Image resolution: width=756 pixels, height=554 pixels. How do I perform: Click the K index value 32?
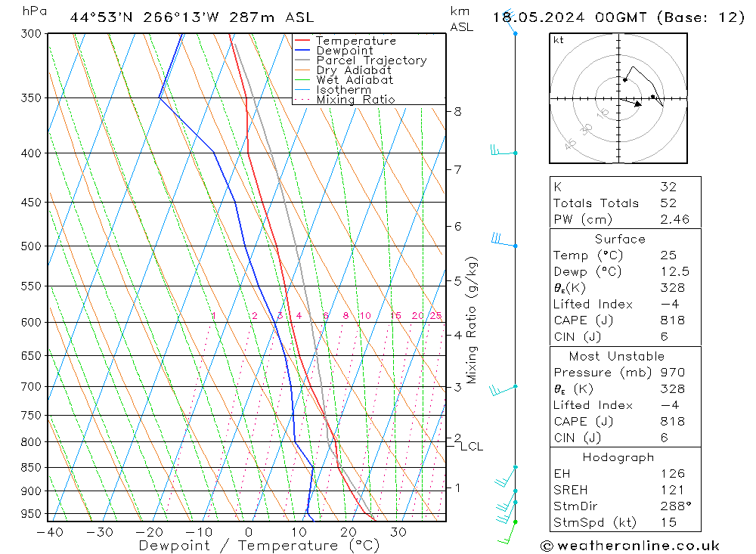click(x=668, y=187)
